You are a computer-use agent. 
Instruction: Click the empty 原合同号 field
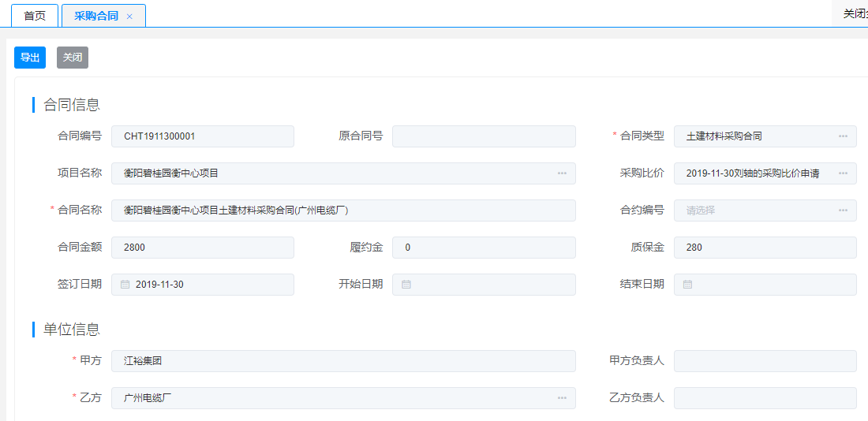coord(484,136)
